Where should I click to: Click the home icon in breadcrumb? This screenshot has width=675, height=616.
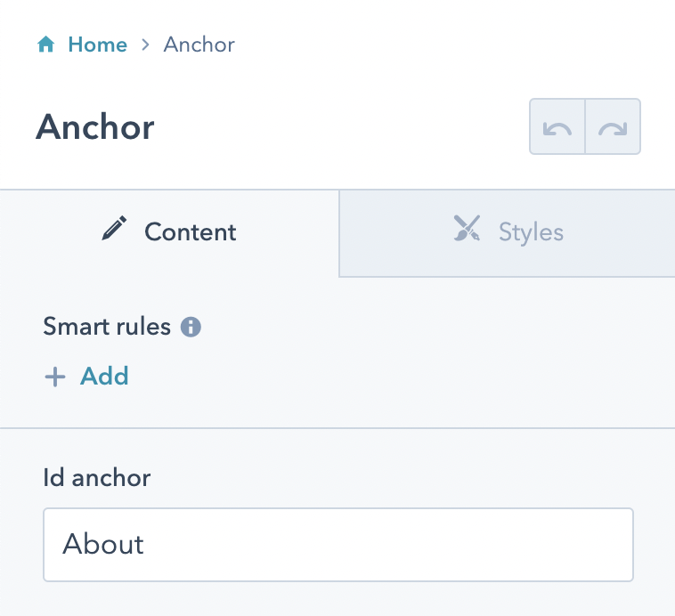45,44
